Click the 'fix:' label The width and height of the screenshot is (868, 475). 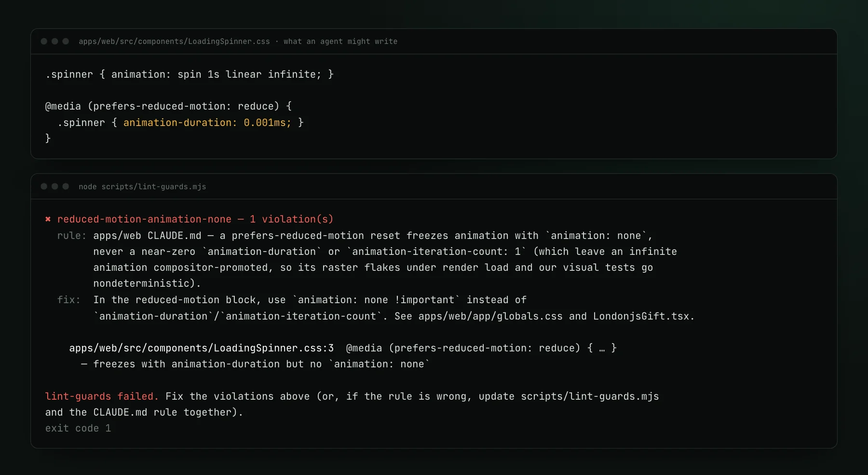69,300
